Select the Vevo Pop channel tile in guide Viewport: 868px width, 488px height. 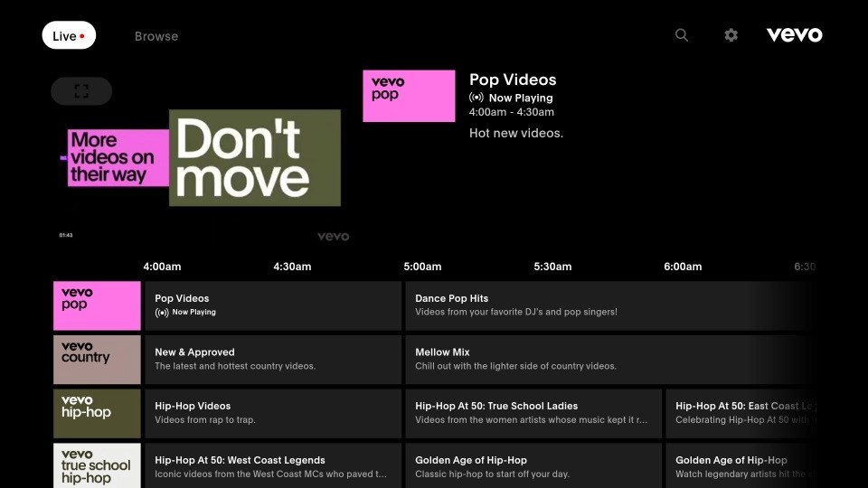click(97, 305)
